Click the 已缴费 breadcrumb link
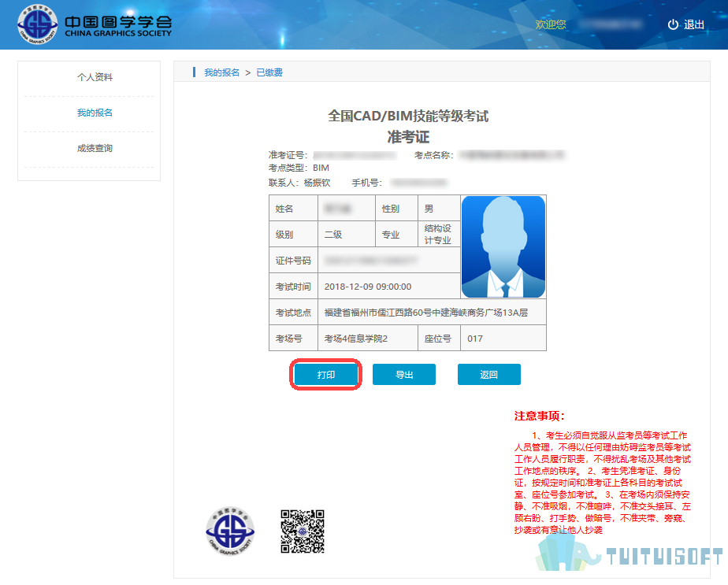The width and height of the screenshot is (728, 585). [x=269, y=72]
